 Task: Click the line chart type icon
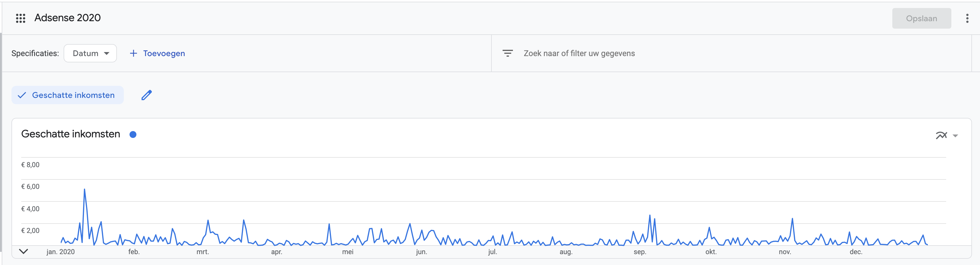[941, 135]
